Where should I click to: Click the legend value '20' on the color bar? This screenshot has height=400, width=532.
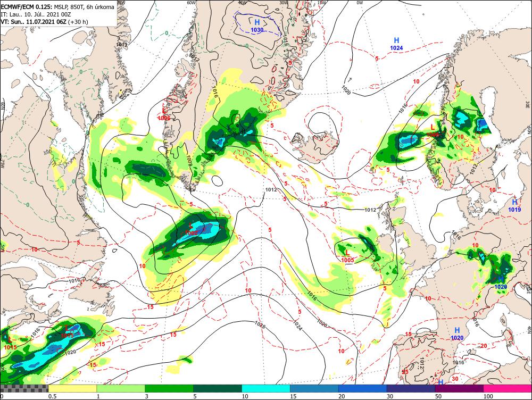342,396
